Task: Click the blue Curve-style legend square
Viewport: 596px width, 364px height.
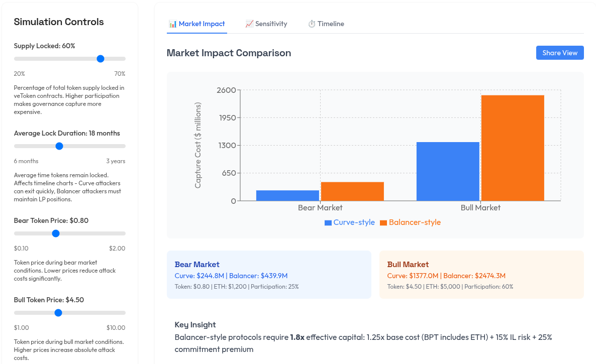Action: tap(329, 222)
